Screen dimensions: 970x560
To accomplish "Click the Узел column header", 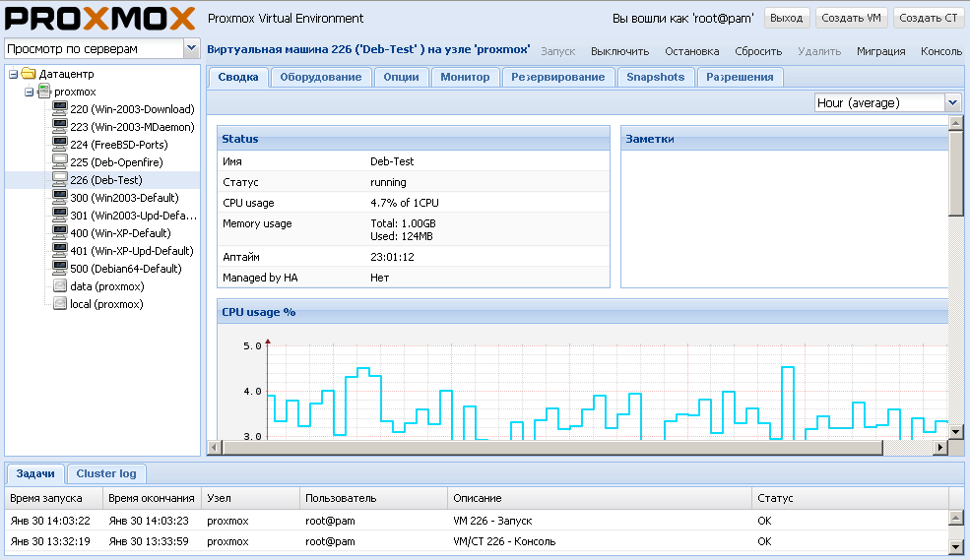I will (251, 498).
